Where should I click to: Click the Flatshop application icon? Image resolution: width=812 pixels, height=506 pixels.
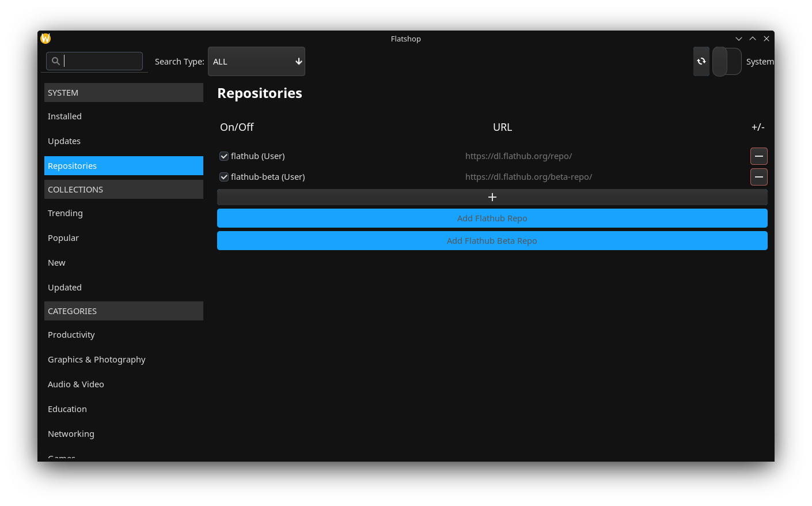tap(45, 38)
